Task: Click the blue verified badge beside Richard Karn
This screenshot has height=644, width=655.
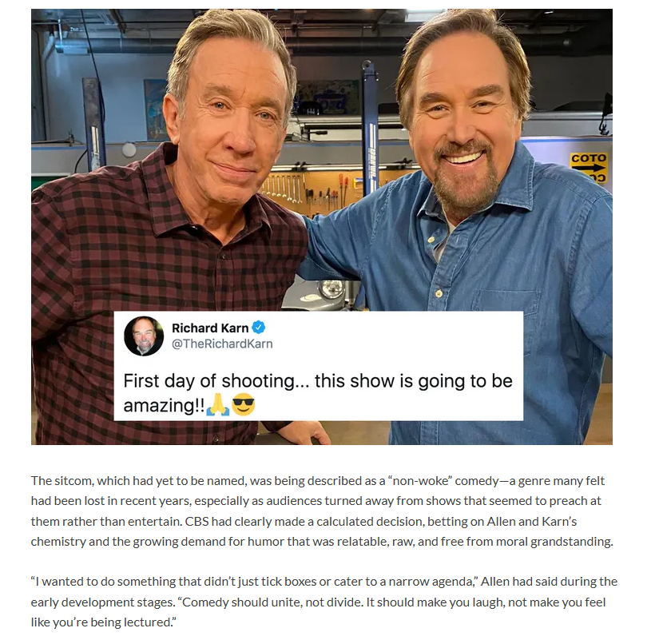Action: click(x=259, y=328)
